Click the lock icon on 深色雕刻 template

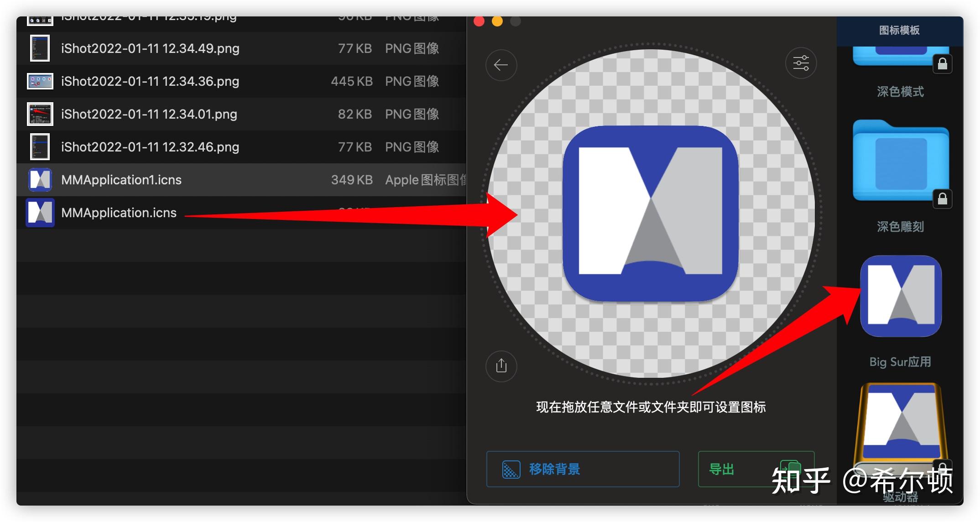pyautogui.click(x=943, y=199)
